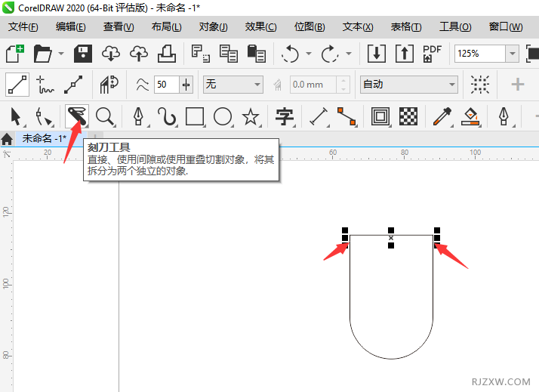Open the freehand smoothing slider button

(186, 85)
